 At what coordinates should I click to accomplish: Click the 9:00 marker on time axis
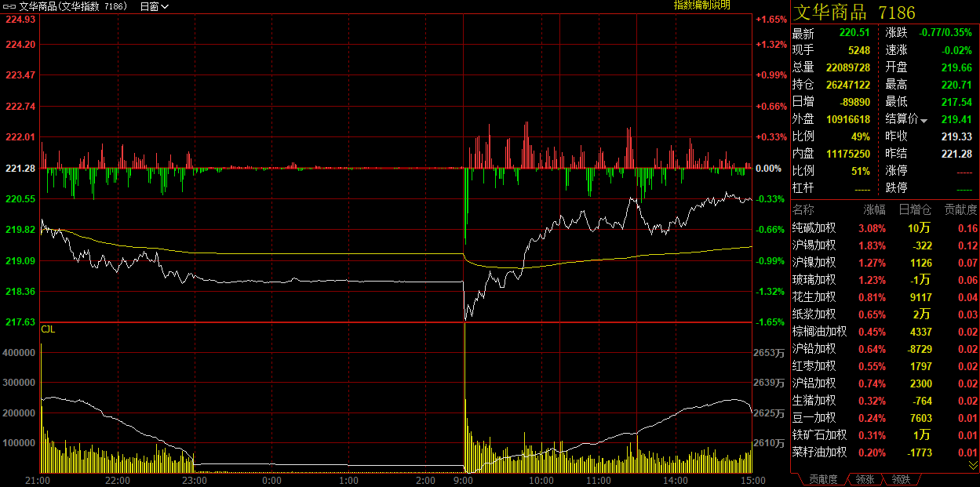[x=464, y=480]
